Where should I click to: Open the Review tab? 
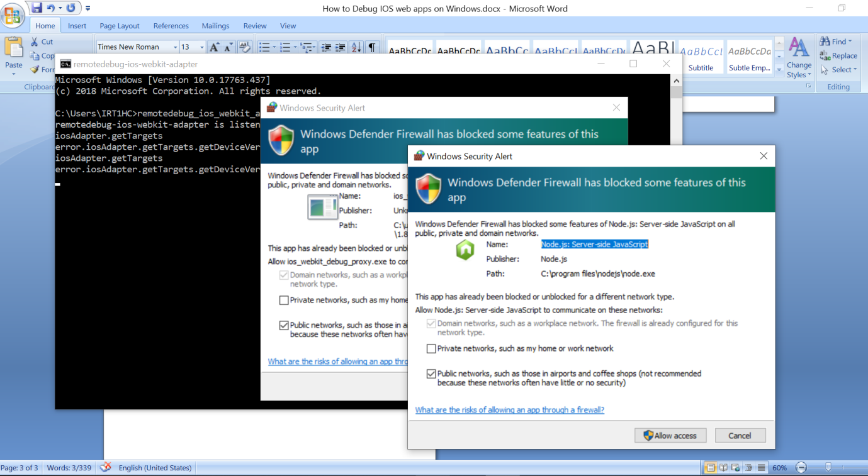255,26
